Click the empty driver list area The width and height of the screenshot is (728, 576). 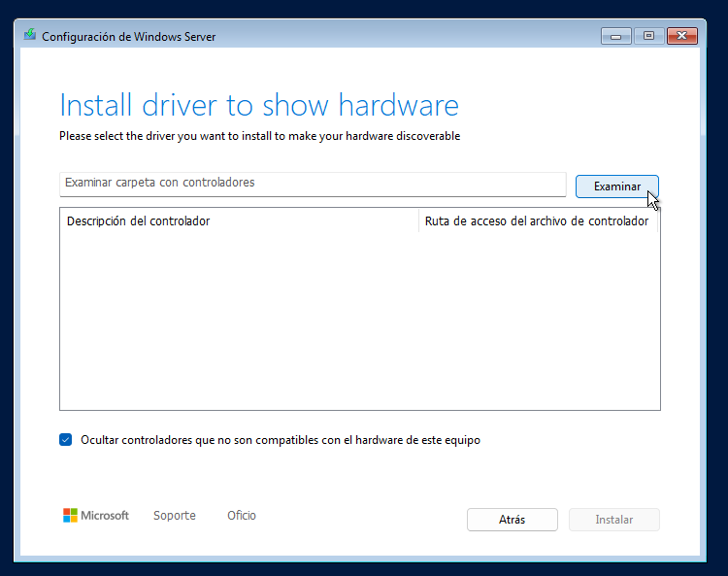359,321
